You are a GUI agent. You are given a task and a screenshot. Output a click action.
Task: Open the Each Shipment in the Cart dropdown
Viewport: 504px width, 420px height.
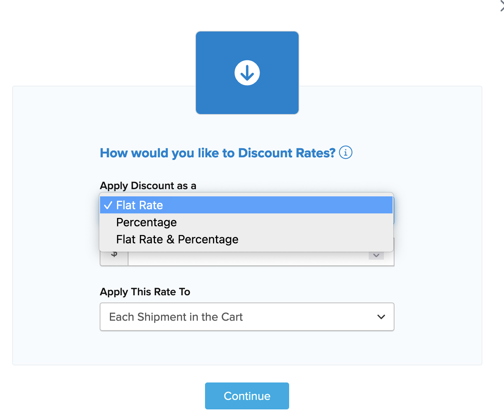coord(246,317)
